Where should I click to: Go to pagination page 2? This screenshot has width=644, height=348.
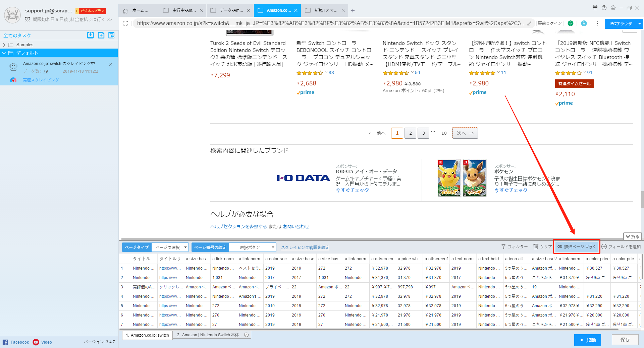click(410, 133)
